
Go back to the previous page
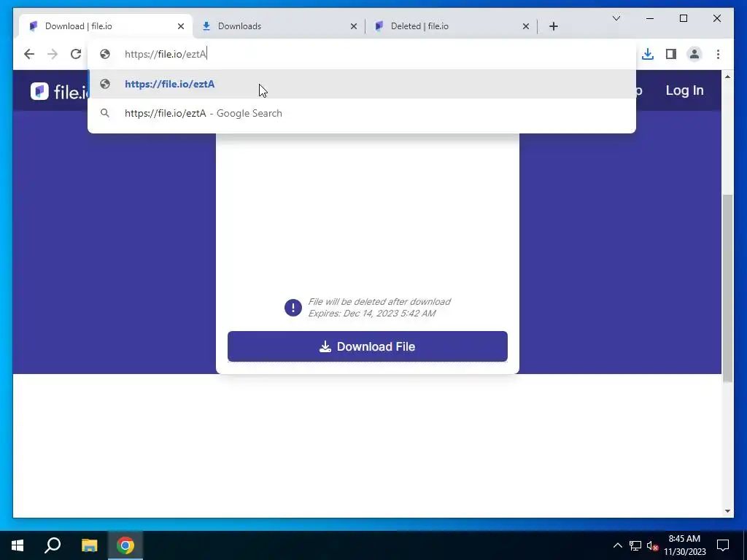[x=29, y=54]
